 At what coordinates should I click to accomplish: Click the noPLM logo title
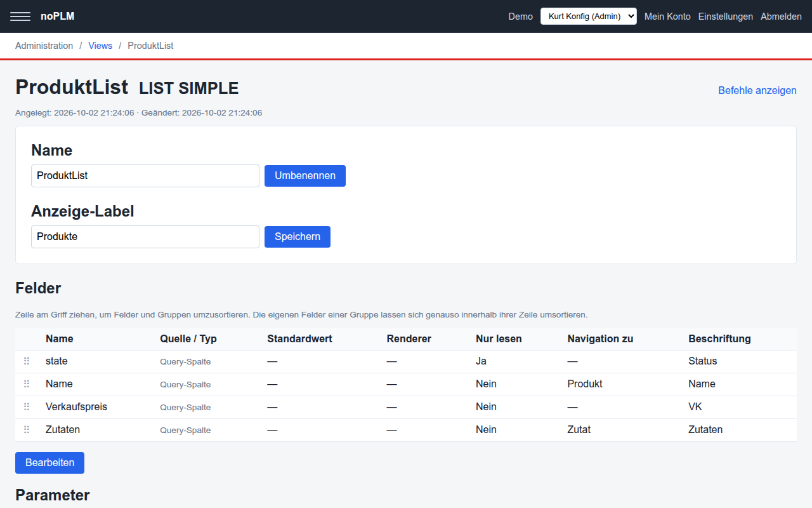pyautogui.click(x=58, y=17)
